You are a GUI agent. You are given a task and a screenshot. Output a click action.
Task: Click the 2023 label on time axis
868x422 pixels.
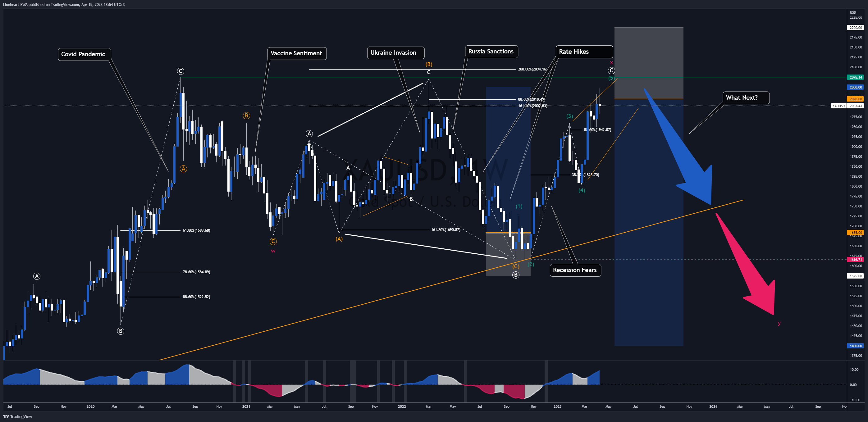coord(558,406)
